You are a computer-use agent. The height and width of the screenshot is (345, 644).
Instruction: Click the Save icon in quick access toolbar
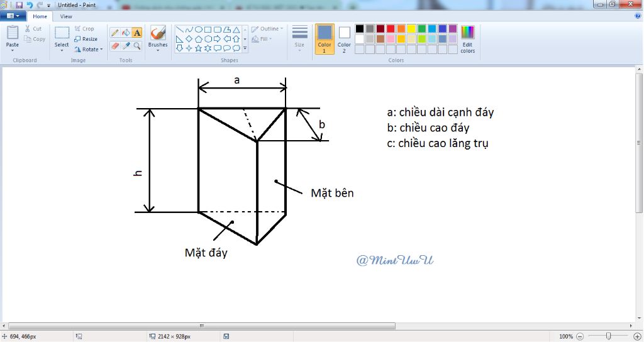[19, 5]
